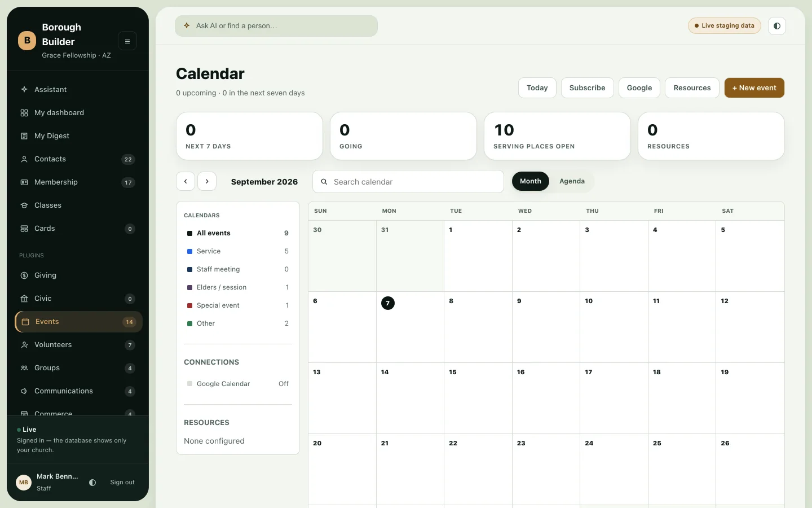Click the red Special event color swatch
Image resolution: width=812 pixels, height=508 pixels.
[189, 305]
